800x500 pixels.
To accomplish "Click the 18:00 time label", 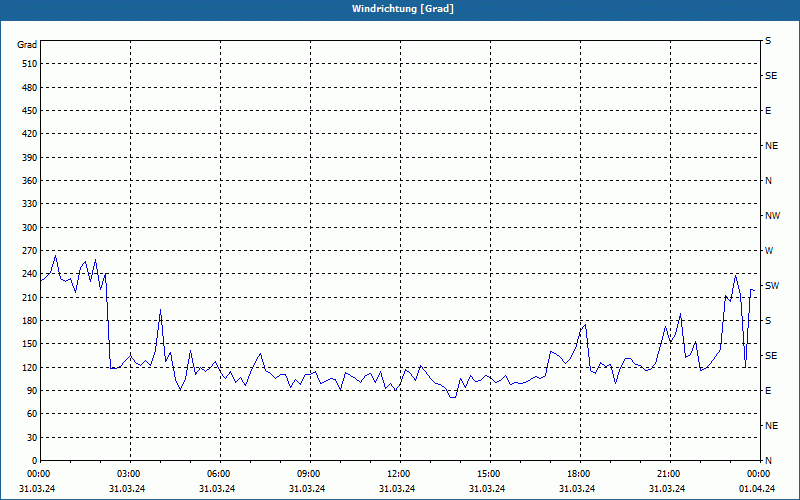I will (578, 474).
